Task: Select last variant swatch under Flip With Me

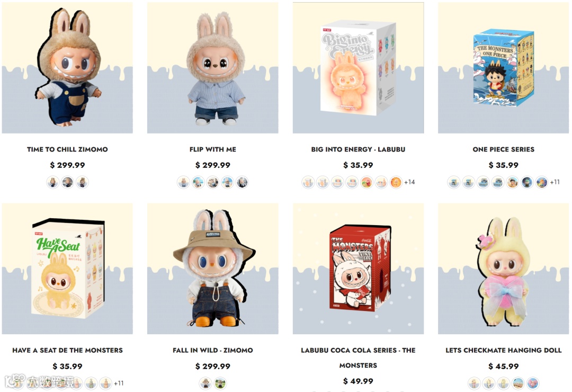Action: coord(242,182)
